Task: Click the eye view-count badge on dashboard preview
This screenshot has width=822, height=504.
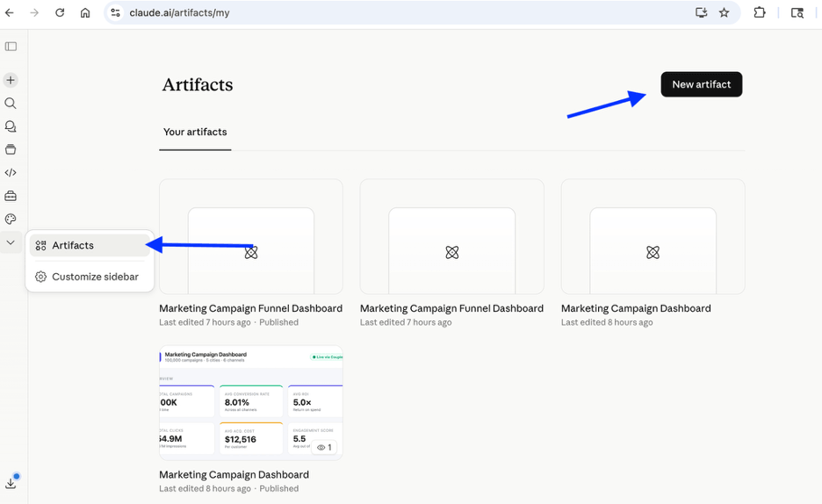Action: (325, 448)
